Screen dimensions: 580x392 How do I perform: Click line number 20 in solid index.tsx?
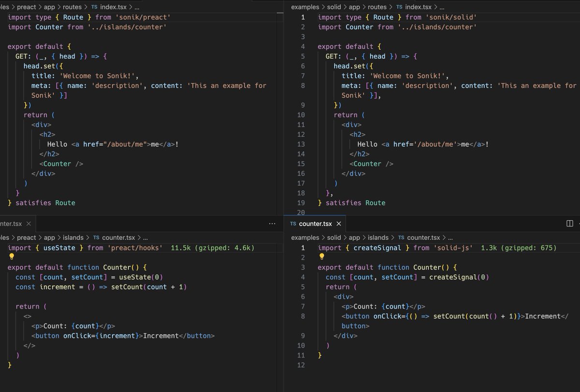301,213
